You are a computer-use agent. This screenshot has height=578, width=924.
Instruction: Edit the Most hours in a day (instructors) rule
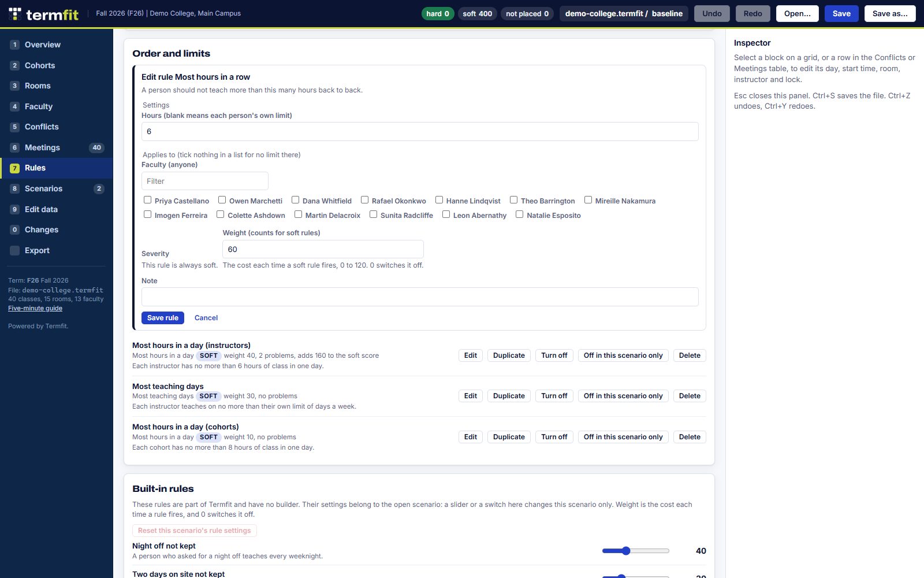tap(471, 355)
